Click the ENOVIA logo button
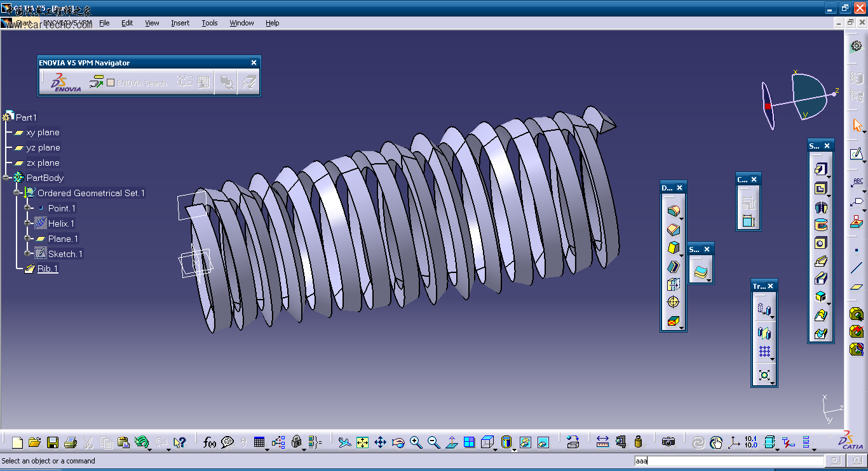This screenshot has width=868, height=471. tap(66, 83)
